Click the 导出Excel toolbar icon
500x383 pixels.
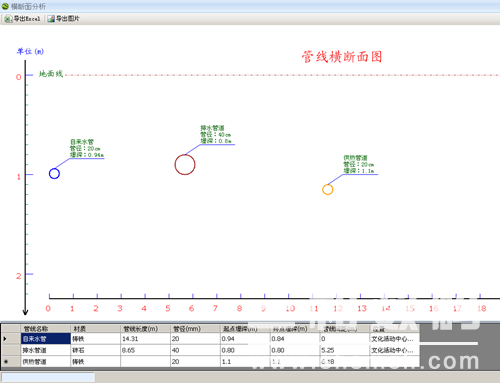(x=8, y=19)
